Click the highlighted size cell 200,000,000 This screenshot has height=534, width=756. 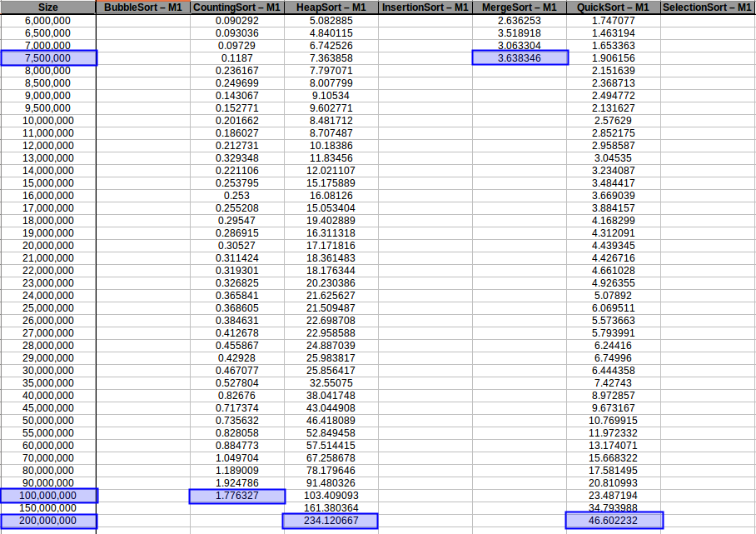[48, 521]
